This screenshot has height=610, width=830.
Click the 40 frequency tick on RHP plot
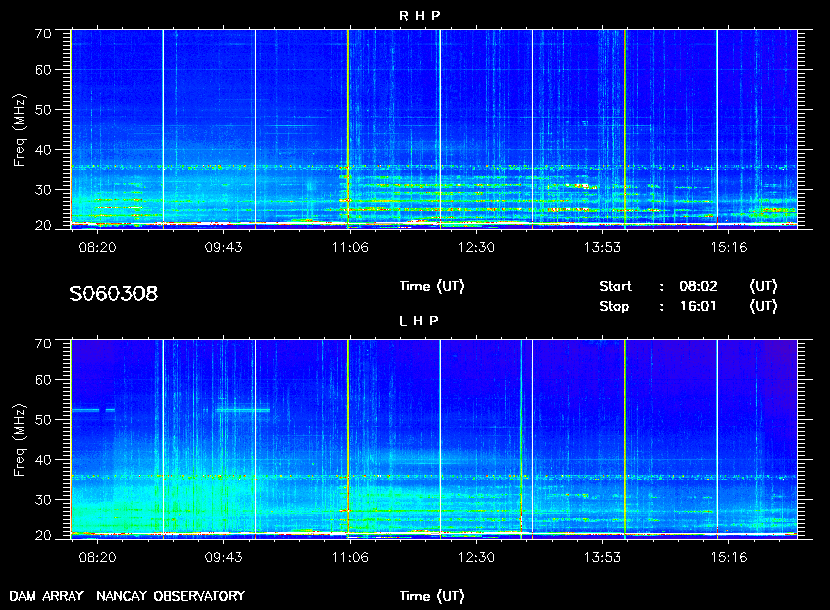coord(43,150)
